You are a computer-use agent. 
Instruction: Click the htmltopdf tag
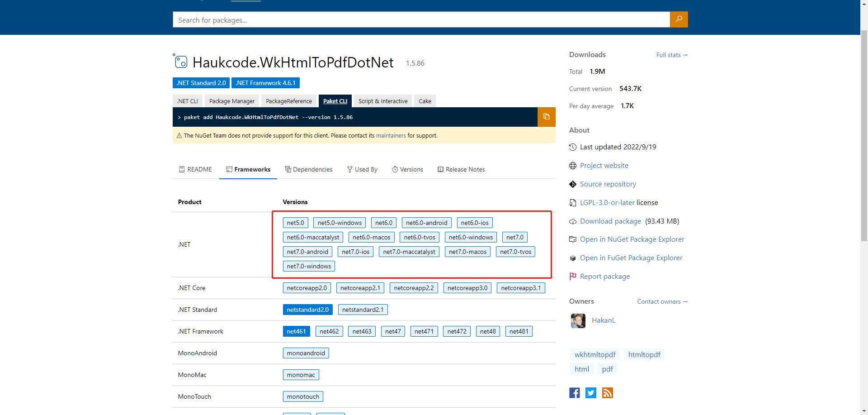tap(644, 355)
